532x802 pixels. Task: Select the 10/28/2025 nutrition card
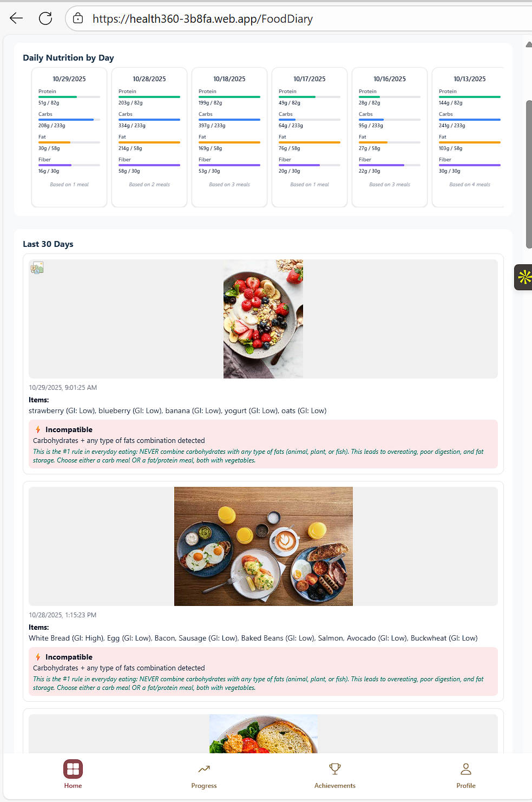pyautogui.click(x=149, y=137)
